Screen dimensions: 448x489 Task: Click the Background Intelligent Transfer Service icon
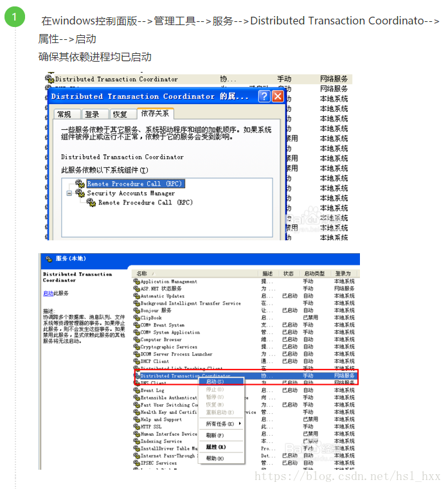(137, 303)
